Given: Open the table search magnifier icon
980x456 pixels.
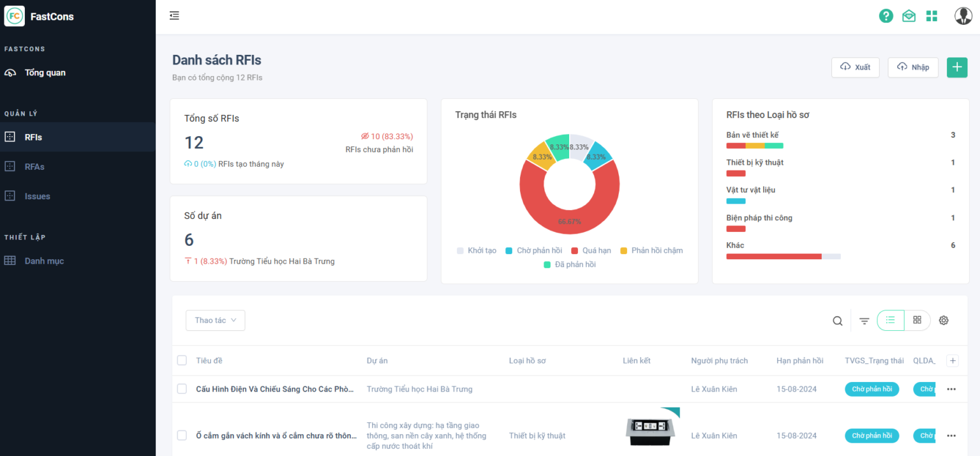Looking at the screenshot, I should click(837, 321).
